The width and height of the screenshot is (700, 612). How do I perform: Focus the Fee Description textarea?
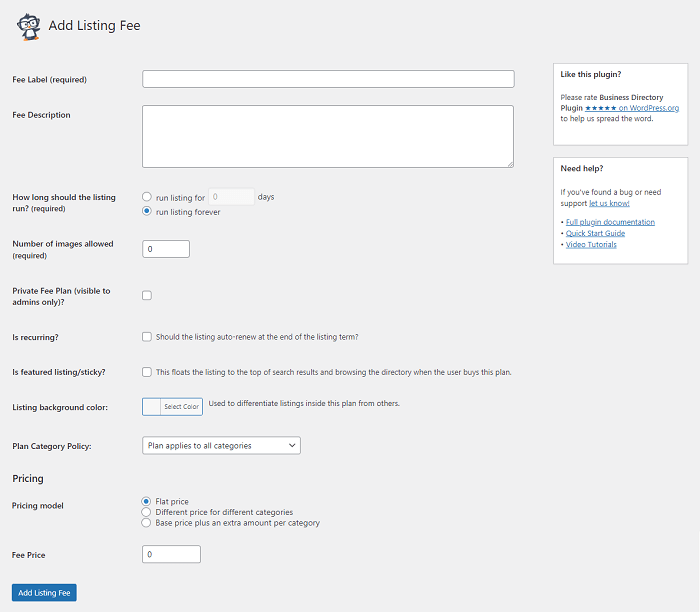point(328,137)
